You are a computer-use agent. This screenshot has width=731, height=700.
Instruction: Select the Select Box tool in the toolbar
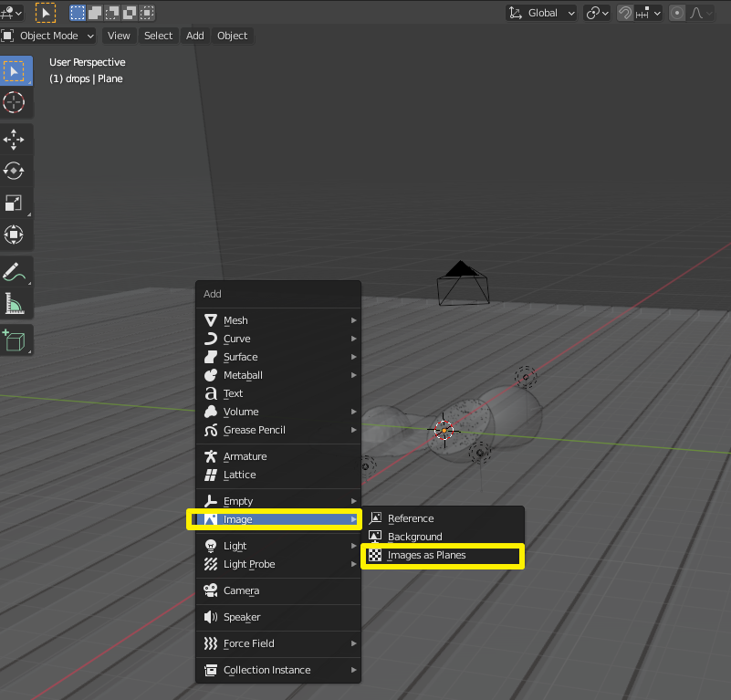[x=16, y=71]
